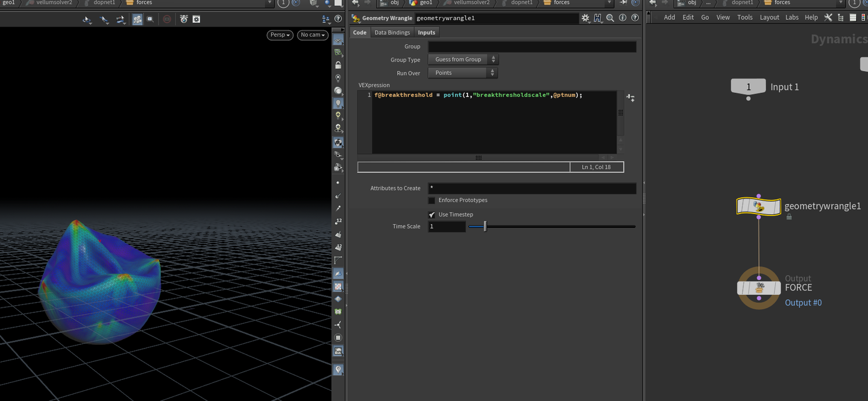The width and height of the screenshot is (868, 401).
Task: Open the Persp viewport dropdown
Action: tap(280, 35)
